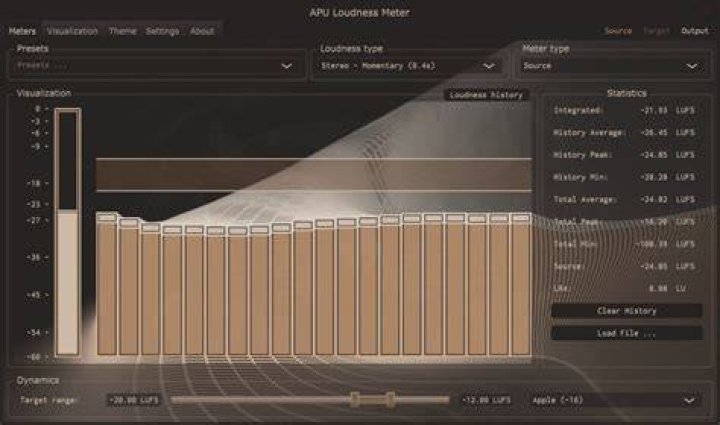The width and height of the screenshot is (720, 425).
Task: Click the vertical loudness level meter
Action: pyautogui.click(x=68, y=232)
